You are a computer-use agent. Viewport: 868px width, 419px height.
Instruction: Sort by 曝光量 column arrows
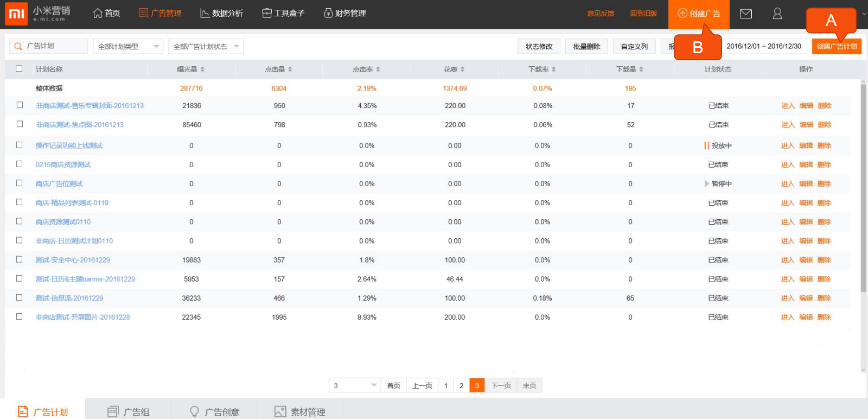202,69
